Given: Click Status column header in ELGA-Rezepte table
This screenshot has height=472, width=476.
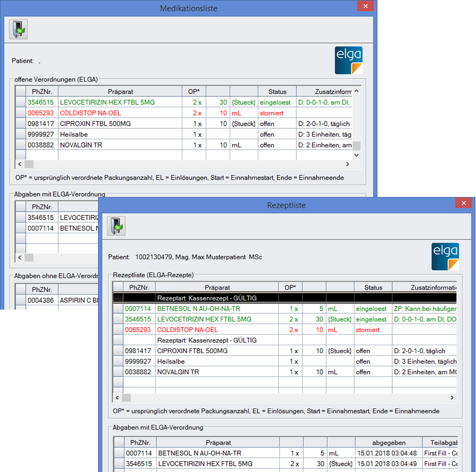Looking at the screenshot, I should coord(373,287).
